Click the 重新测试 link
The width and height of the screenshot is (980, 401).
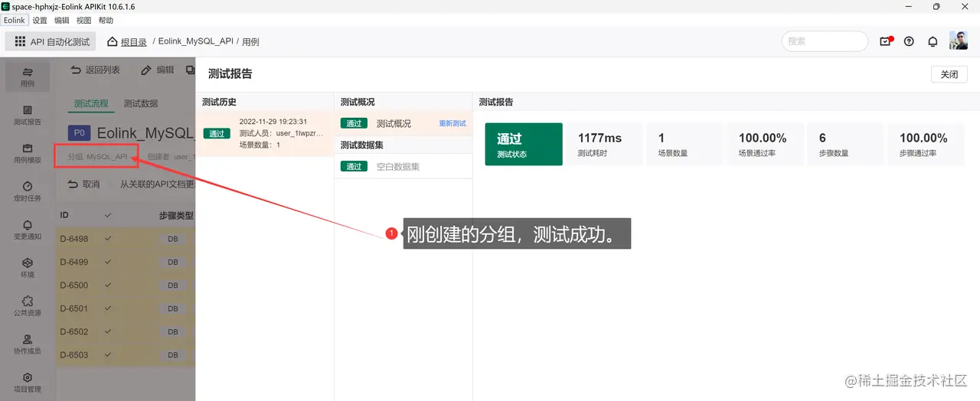pyautogui.click(x=452, y=123)
